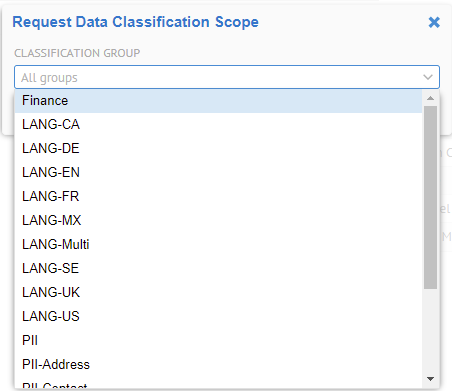Screen dimensions: 452x391
Task: Open the All groups combo box
Action: 227,77
